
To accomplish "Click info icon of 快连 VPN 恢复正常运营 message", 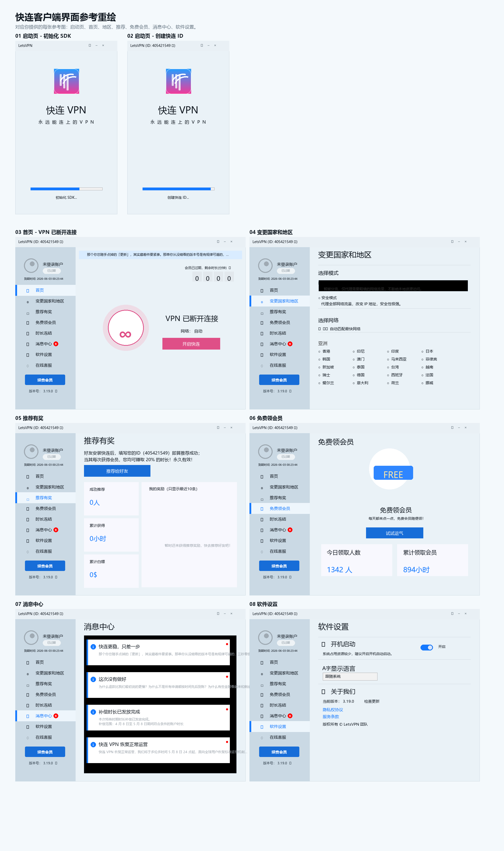I will 93,744.
